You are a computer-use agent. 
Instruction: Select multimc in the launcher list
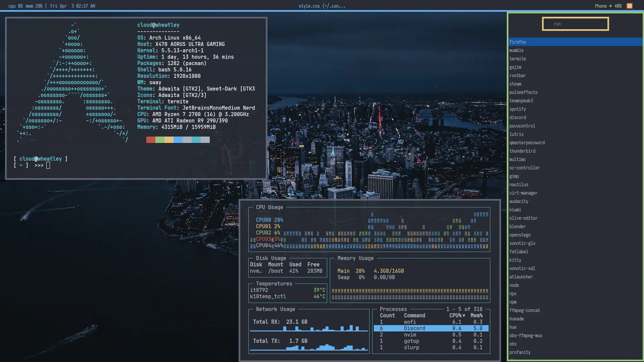click(576, 159)
